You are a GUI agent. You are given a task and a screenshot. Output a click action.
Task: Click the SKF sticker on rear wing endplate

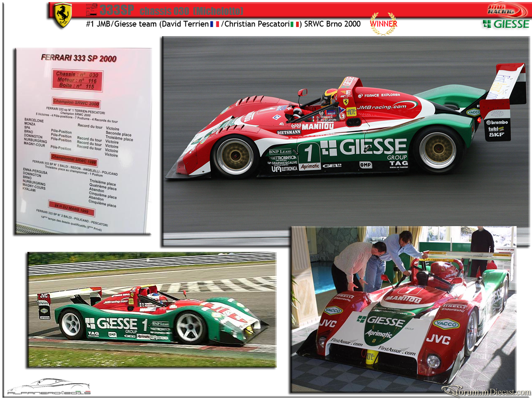point(496,135)
